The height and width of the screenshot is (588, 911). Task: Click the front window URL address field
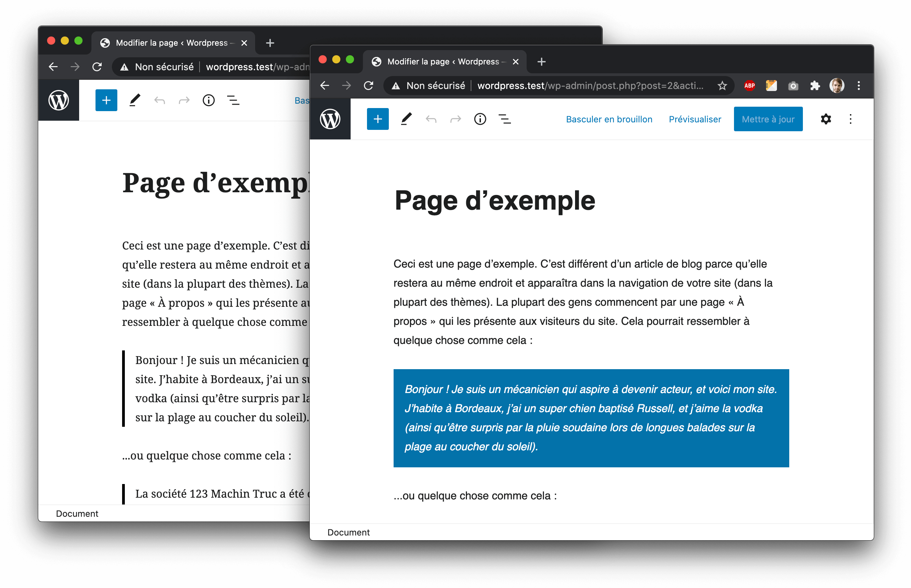coord(588,86)
